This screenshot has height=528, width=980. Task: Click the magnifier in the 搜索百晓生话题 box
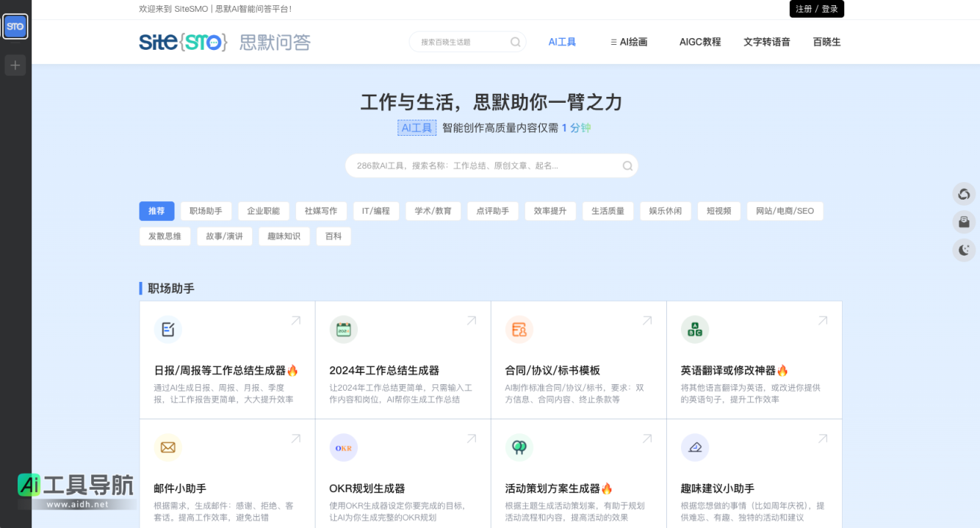point(515,42)
